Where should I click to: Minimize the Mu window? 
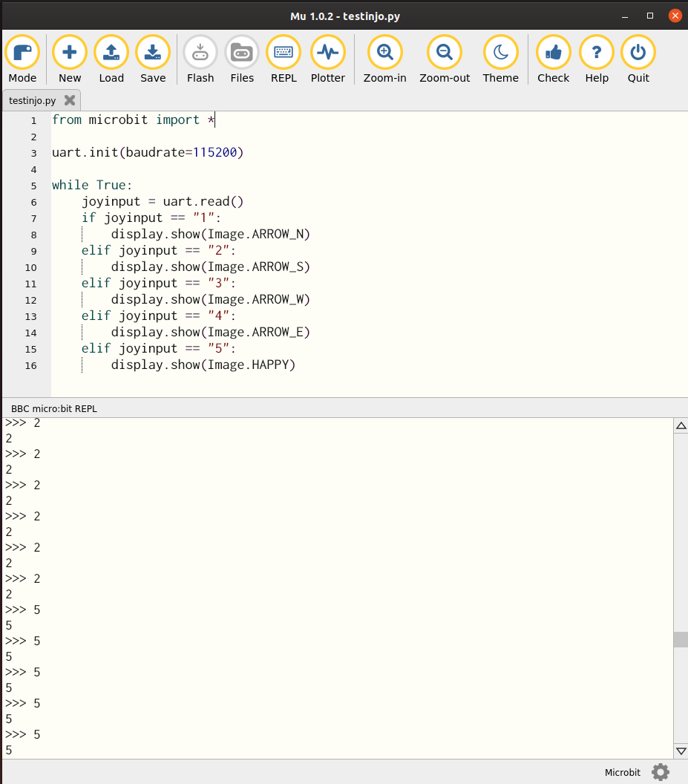tap(624, 16)
